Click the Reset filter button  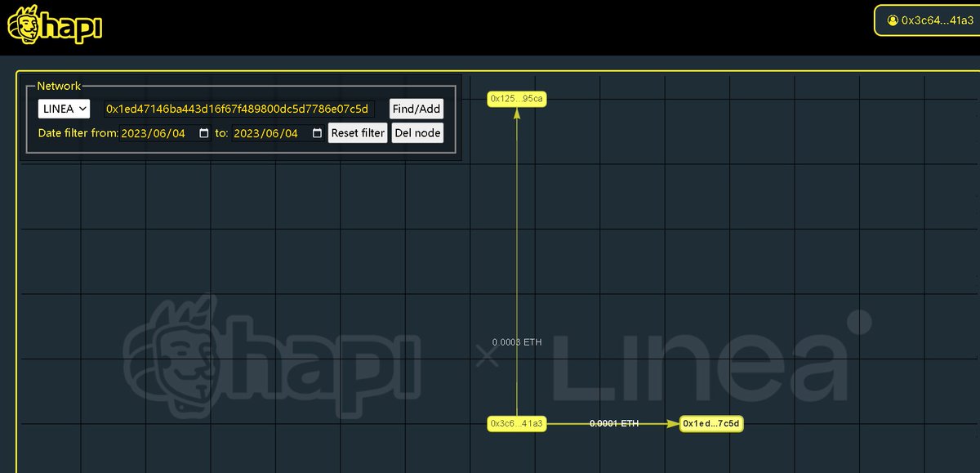coord(358,133)
